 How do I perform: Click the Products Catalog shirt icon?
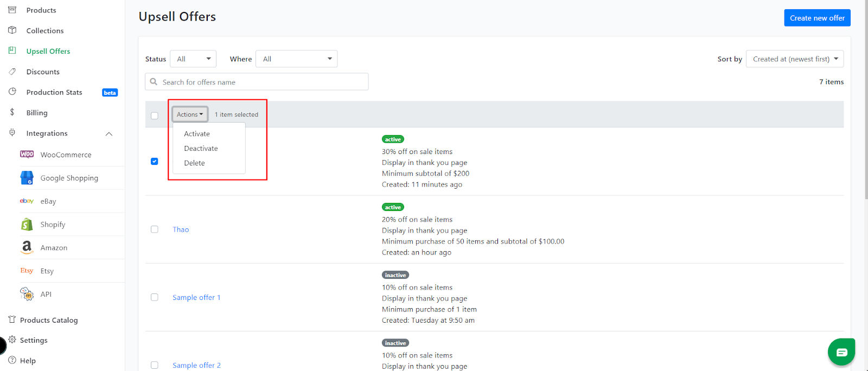tap(12, 319)
